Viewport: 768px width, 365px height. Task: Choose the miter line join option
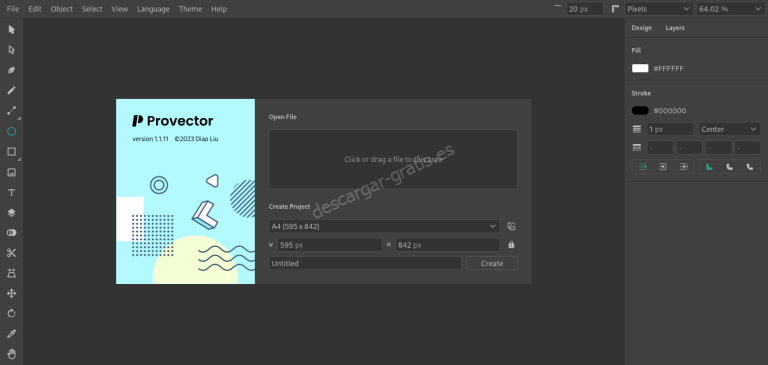pyautogui.click(x=709, y=167)
